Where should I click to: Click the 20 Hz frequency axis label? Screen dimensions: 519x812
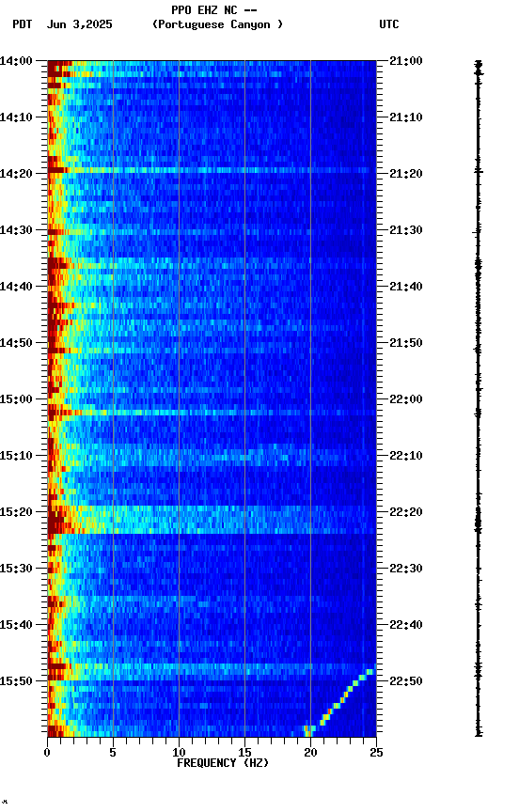click(x=310, y=753)
